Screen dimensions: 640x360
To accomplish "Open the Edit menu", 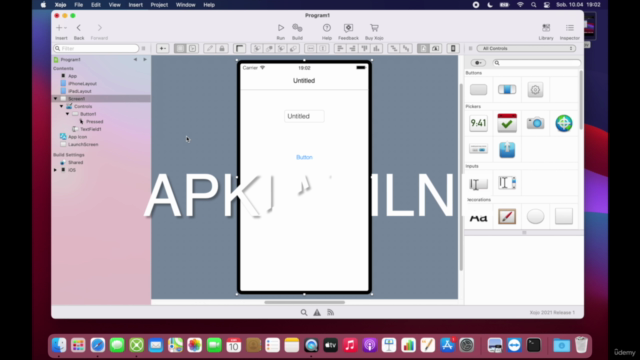I will (96, 5).
